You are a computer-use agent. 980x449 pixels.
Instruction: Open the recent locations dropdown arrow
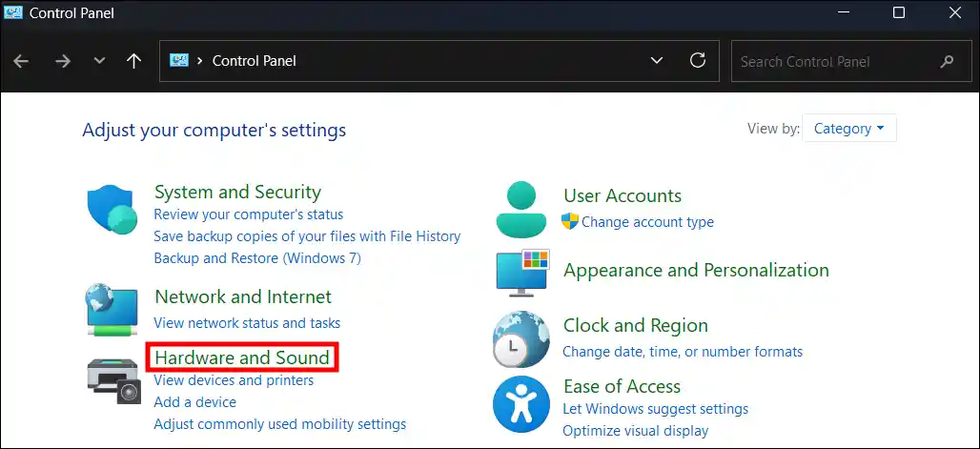[x=99, y=61]
